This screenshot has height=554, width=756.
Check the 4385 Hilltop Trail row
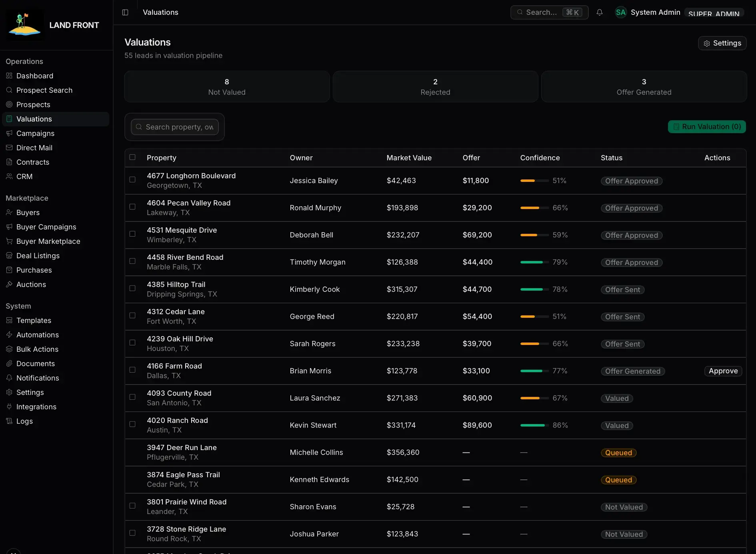[132, 288]
